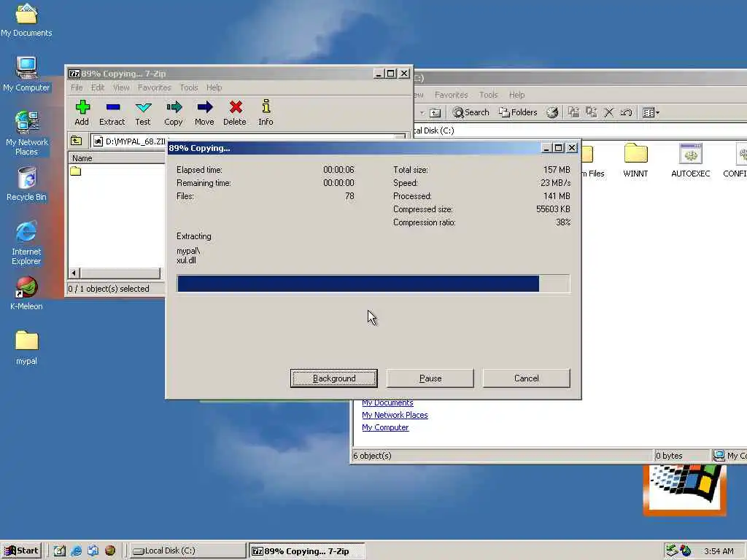Open Help menu in Explorer window
The image size is (747, 560).
pos(516,95)
